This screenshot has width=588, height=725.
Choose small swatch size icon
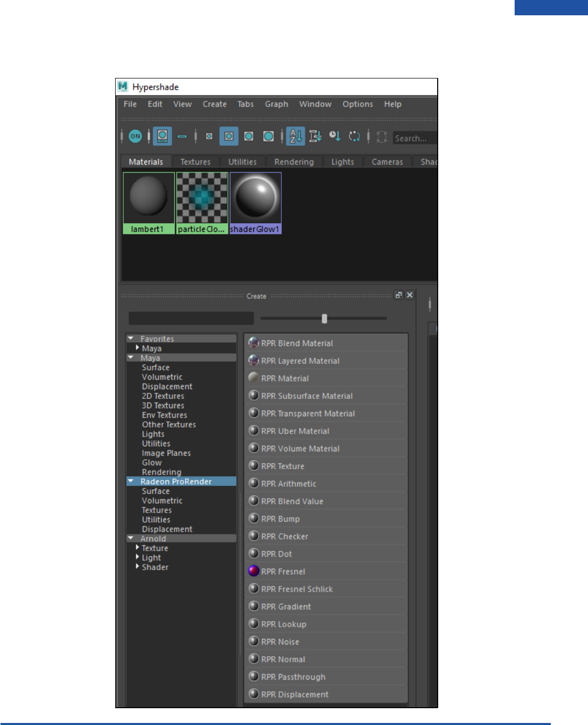click(209, 136)
